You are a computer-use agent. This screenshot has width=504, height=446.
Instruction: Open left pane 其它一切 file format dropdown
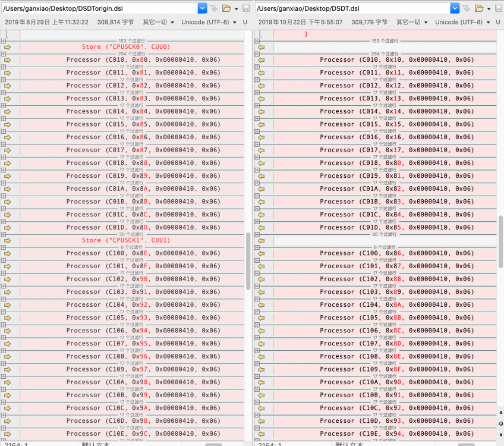[159, 22]
